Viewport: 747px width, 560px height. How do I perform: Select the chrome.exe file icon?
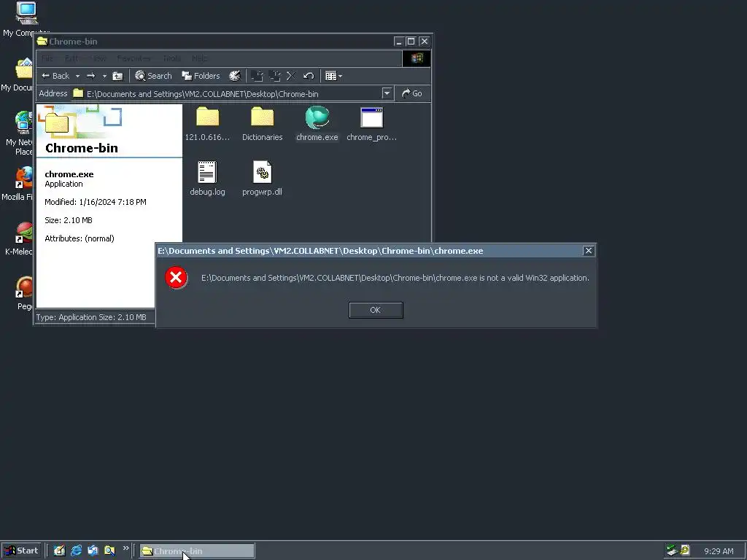tap(317, 124)
